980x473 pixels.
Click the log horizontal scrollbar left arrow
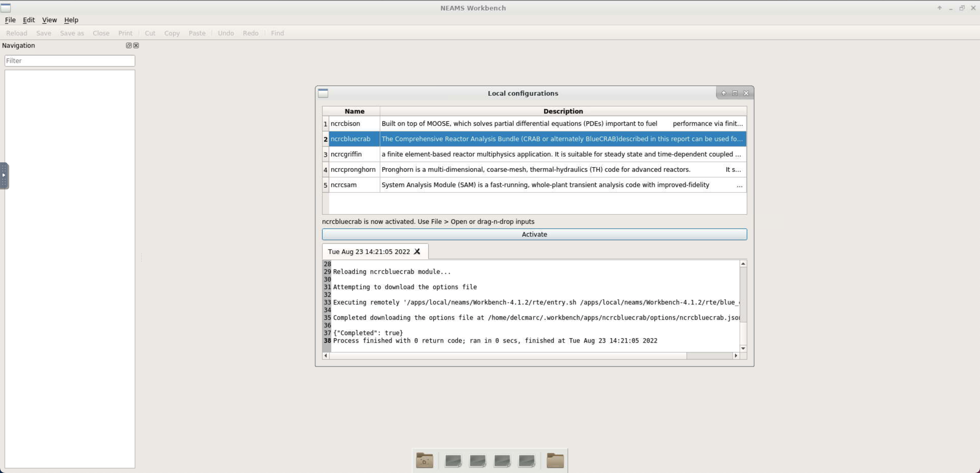[x=326, y=355]
